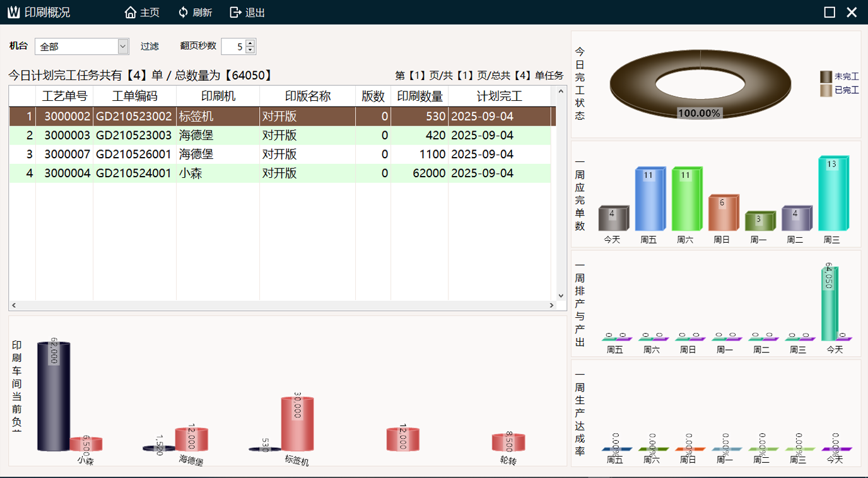
Task: Click the exit icon labeled 退出
Action: 236,13
